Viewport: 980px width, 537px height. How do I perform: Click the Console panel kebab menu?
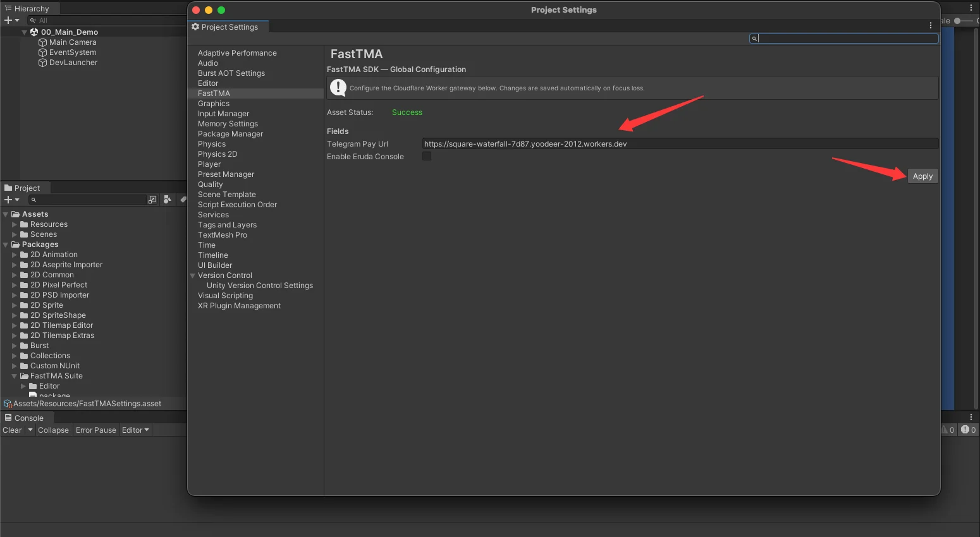971,417
